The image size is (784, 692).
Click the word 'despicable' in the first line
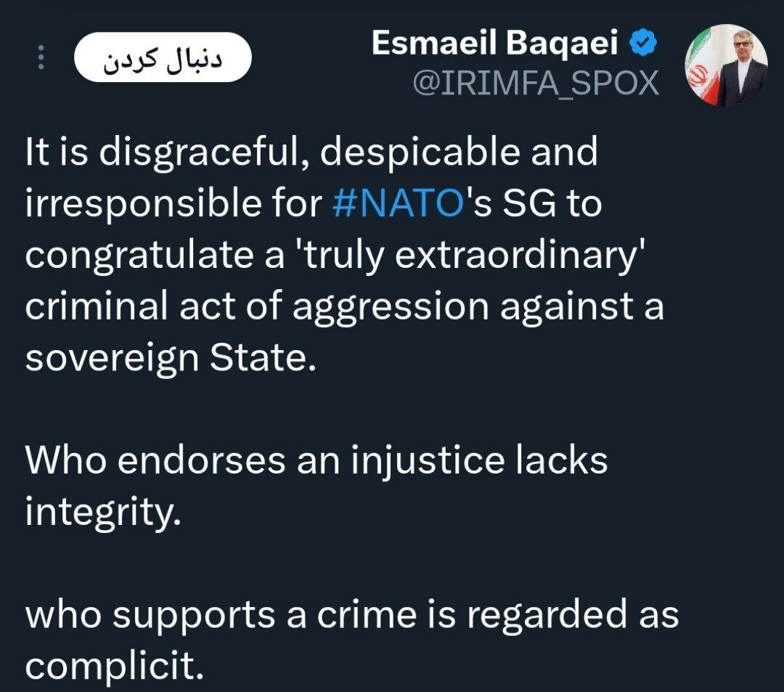420,152
